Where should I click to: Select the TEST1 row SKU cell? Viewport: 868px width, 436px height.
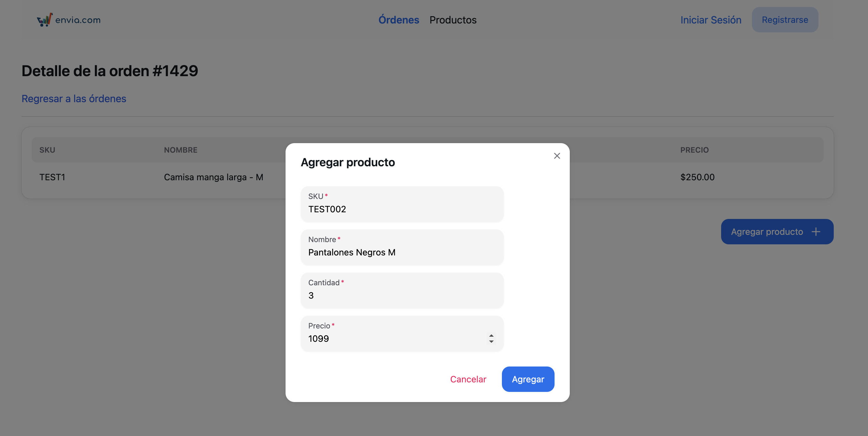click(x=52, y=177)
